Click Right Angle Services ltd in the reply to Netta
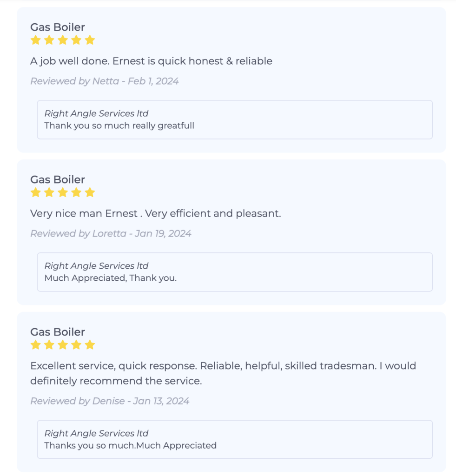456x476 pixels. [x=96, y=113]
